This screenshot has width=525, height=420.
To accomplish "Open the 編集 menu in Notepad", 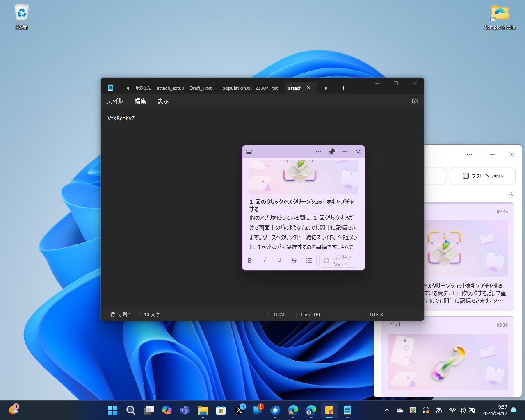I will pos(140,101).
